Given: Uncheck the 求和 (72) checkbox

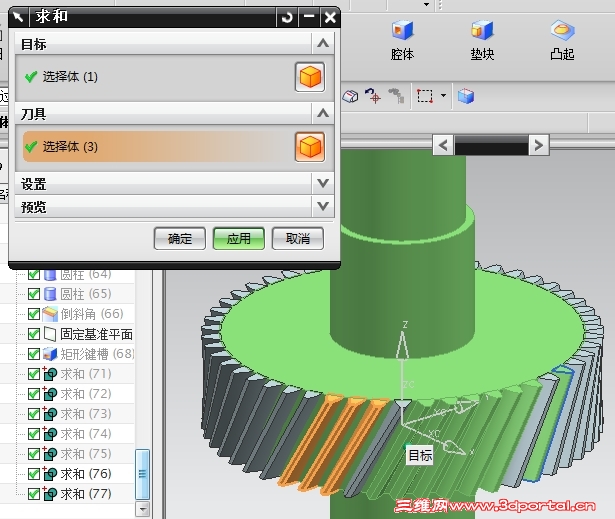Looking at the screenshot, I should tap(34, 394).
